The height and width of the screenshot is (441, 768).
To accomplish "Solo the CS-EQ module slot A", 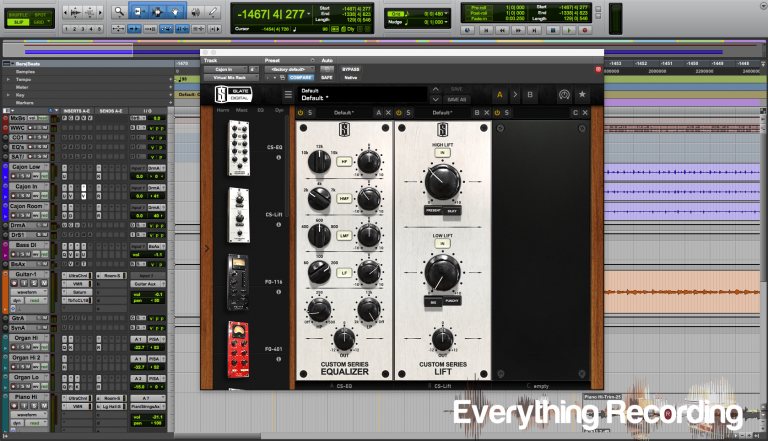I will coord(310,113).
